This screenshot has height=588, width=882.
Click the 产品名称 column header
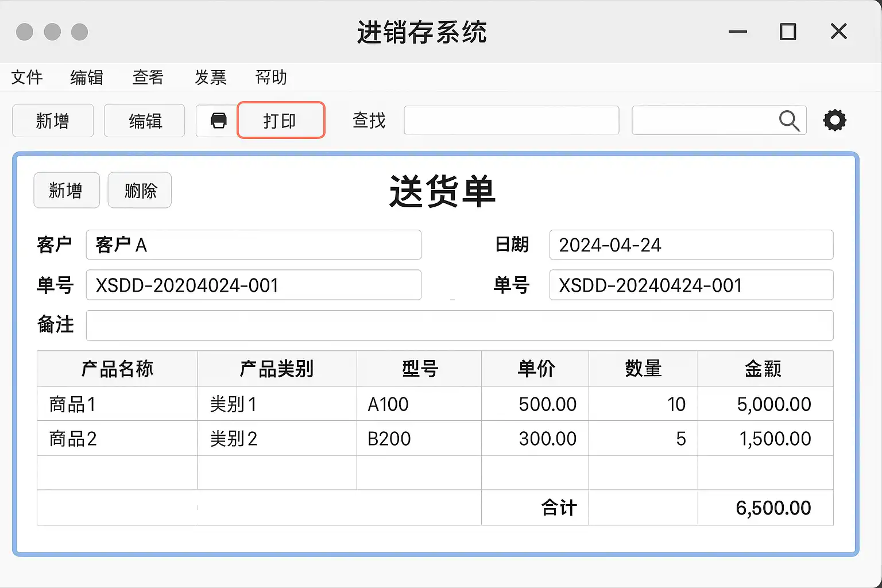click(x=117, y=369)
